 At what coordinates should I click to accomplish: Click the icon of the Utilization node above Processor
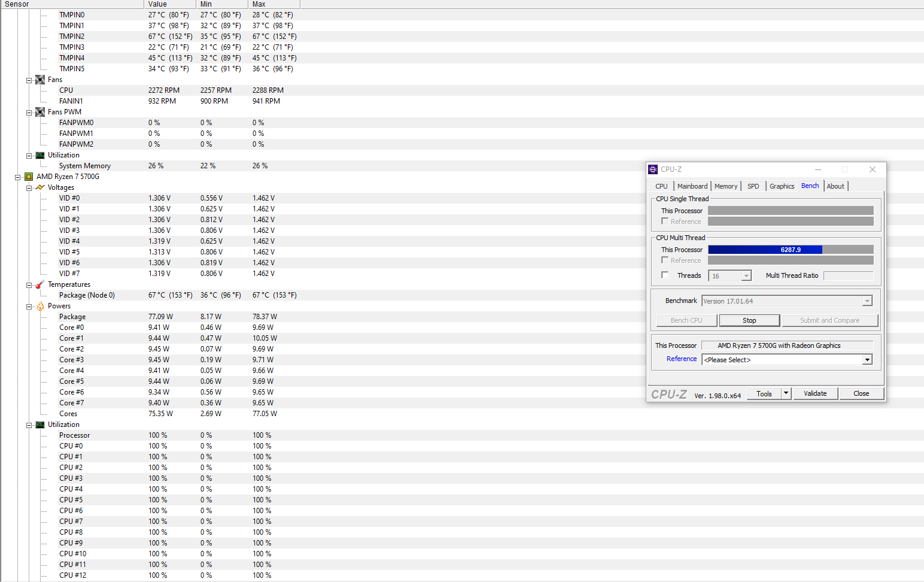pos(40,425)
